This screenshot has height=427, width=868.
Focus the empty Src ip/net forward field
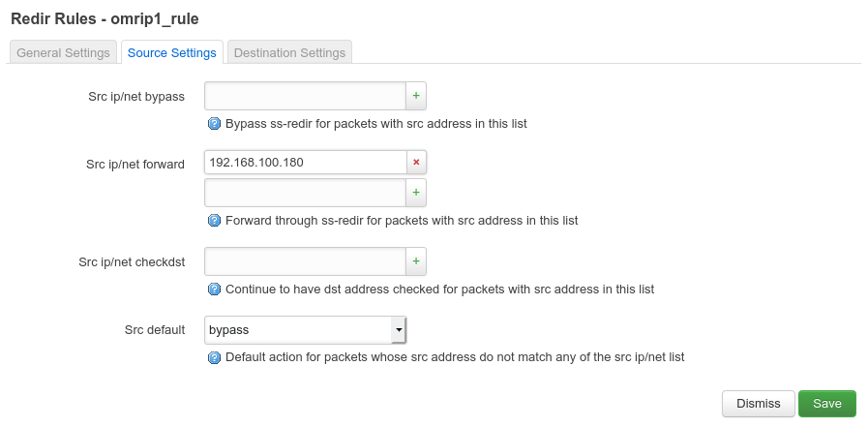(305, 193)
